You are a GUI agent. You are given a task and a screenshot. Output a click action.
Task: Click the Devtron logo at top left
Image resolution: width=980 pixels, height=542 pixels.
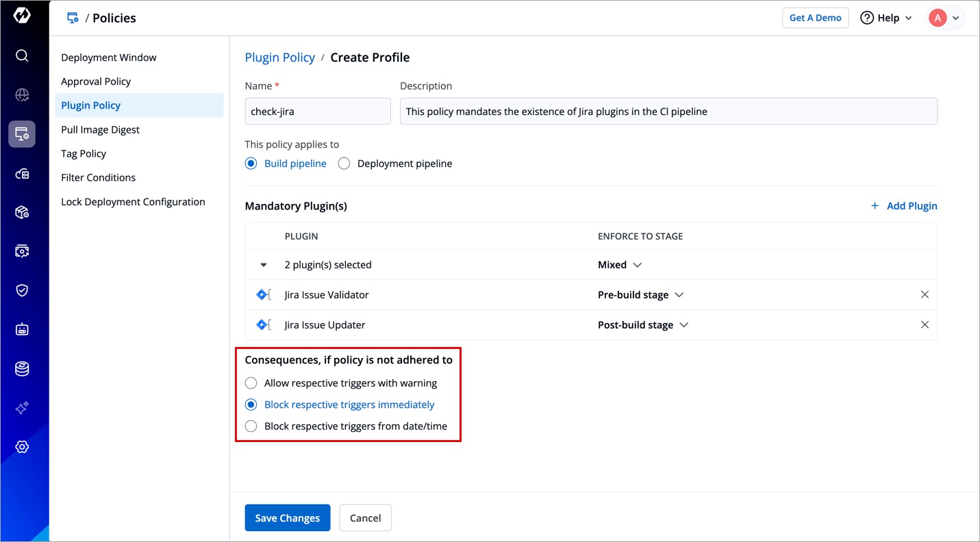pyautogui.click(x=22, y=16)
